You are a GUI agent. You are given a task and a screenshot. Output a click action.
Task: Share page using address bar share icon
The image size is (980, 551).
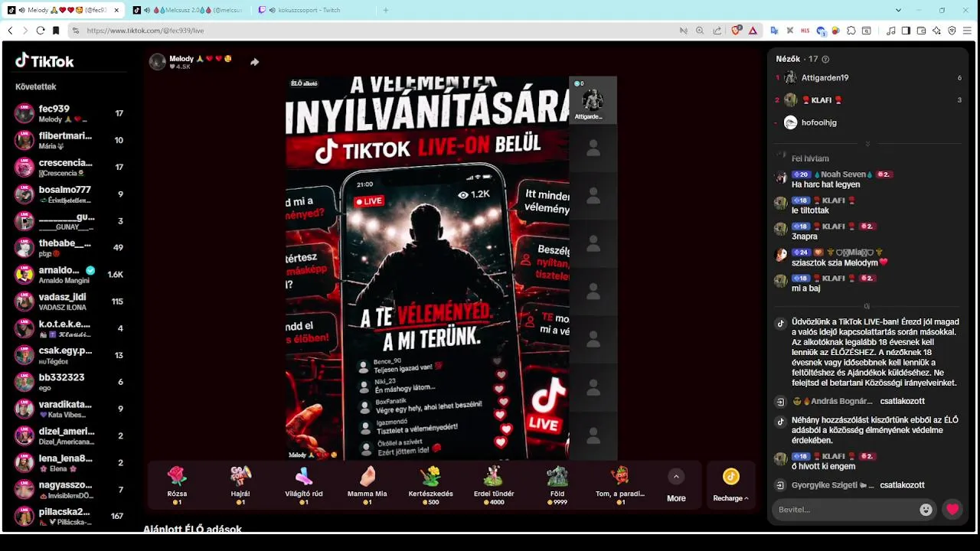click(717, 31)
